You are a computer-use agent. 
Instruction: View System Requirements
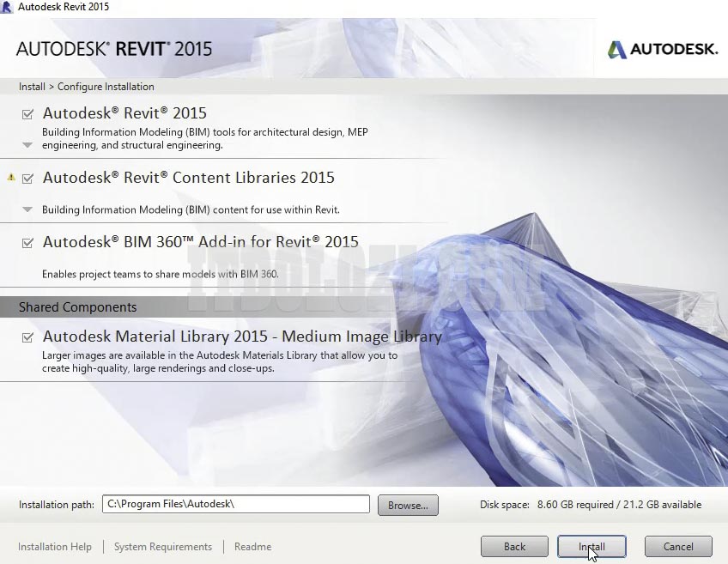(162, 546)
